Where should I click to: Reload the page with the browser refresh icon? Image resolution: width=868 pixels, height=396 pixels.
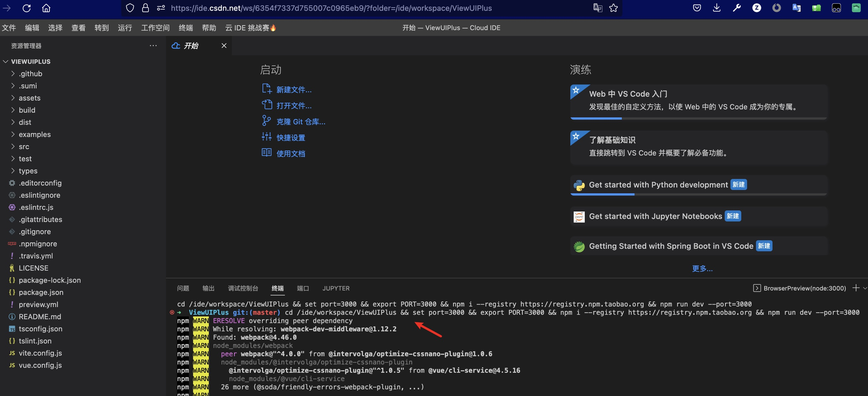click(x=26, y=8)
